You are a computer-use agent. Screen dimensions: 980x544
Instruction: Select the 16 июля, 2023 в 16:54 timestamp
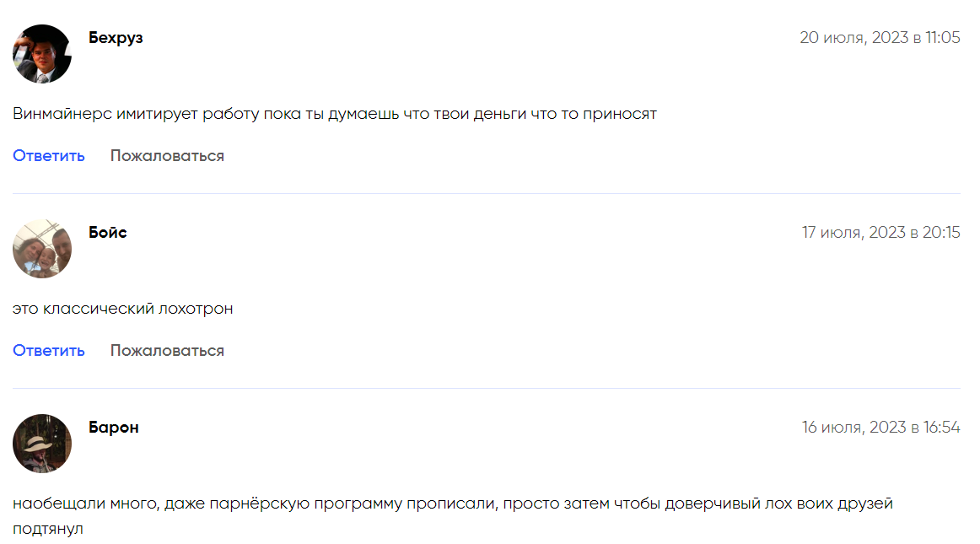(x=880, y=428)
